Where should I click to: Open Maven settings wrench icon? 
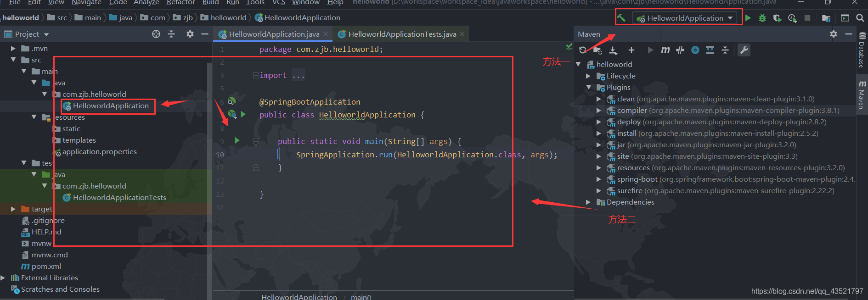coord(744,50)
